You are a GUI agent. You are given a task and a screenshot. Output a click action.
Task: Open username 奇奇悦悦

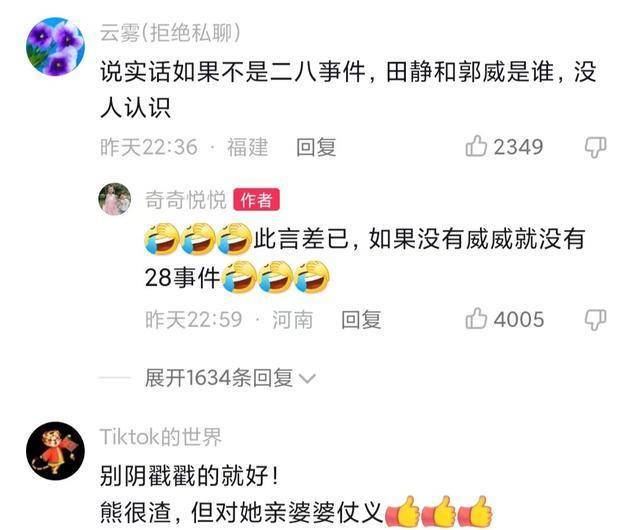[x=186, y=200]
